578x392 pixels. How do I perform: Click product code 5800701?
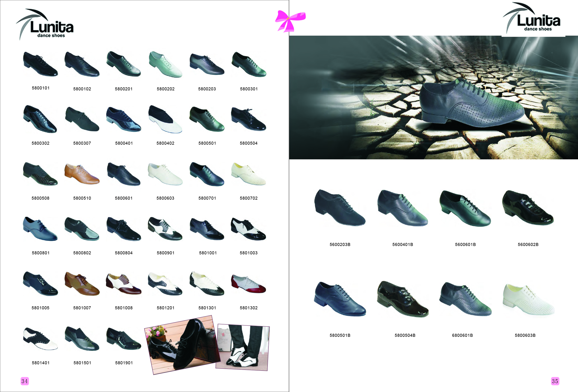coord(207,198)
